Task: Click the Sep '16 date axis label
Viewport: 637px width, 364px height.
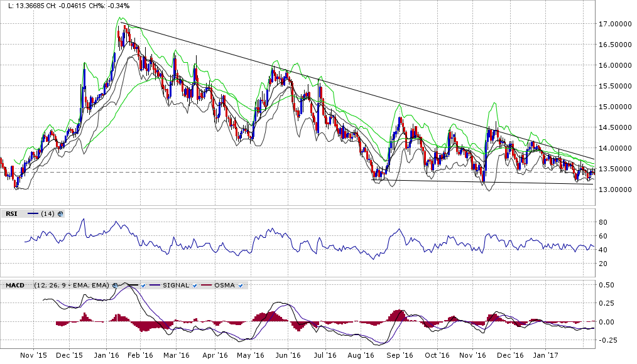Action: click(400, 355)
